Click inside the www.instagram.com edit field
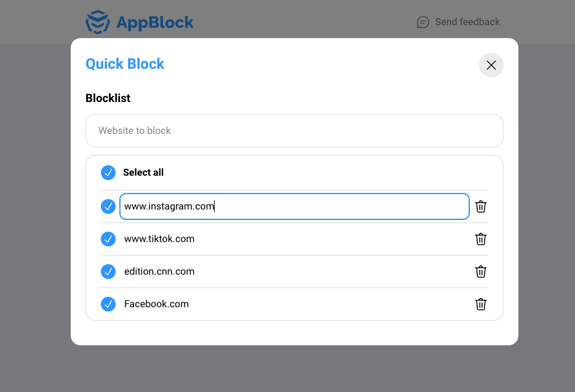The image size is (575, 392). (295, 206)
